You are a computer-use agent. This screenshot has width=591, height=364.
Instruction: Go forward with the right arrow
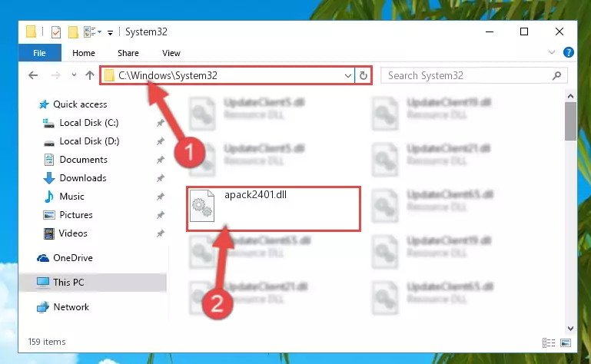(x=56, y=75)
